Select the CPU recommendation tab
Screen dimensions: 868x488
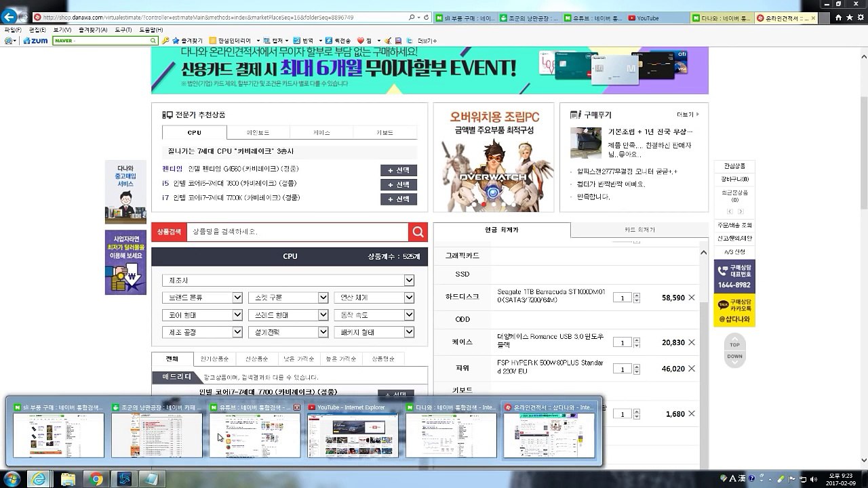point(195,133)
